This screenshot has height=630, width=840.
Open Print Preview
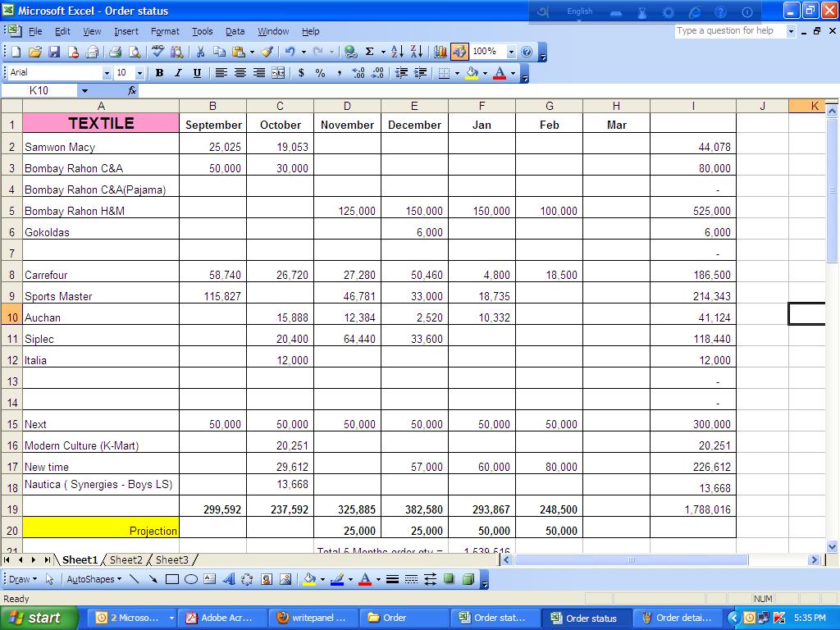coord(135,52)
